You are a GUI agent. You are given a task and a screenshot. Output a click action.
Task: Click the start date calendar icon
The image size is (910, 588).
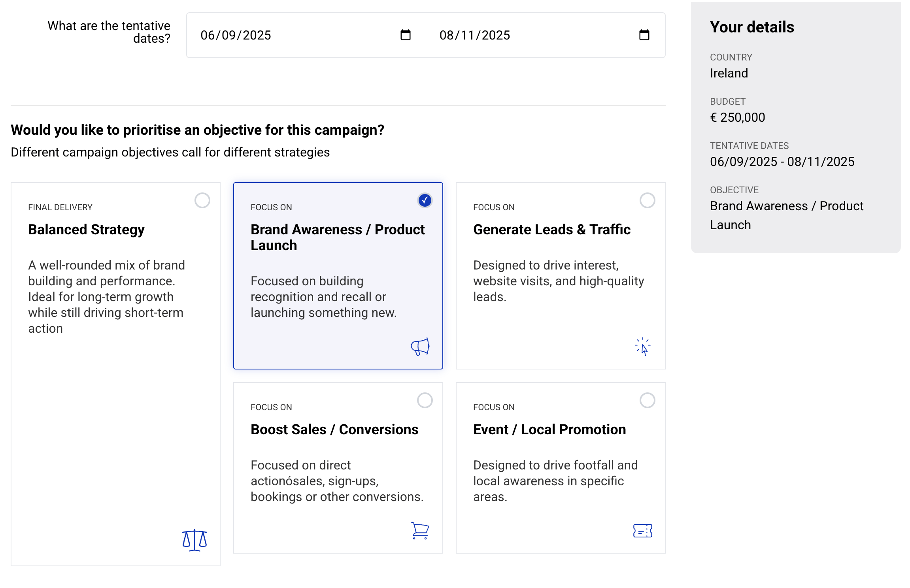pyautogui.click(x=404, y=35)
